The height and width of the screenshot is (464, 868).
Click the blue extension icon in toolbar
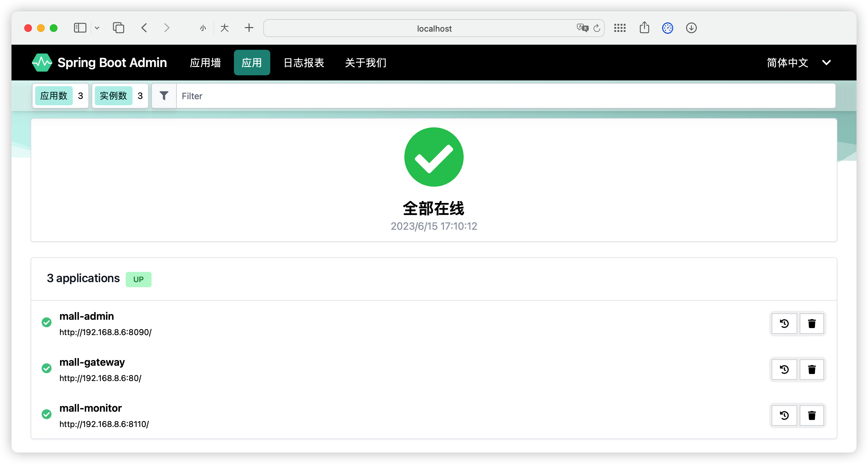pyautogui.click(x=667, y=28)
